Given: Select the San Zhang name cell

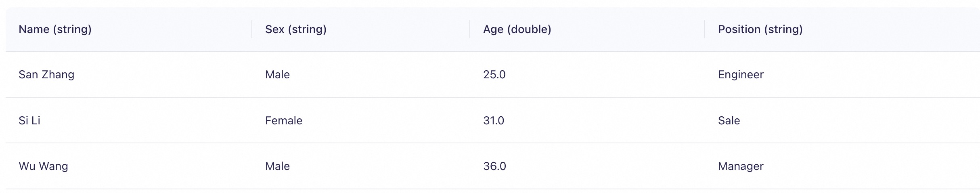Looking at the screenshot, I should click(x=46, y=75).
